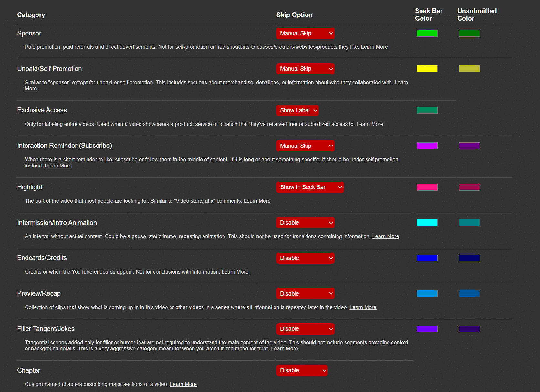This screenshot has width=540, height=392.
Task: Expand Unpaid/Self Promotion skip option dropdown
Action: click(x=305, y=69)
